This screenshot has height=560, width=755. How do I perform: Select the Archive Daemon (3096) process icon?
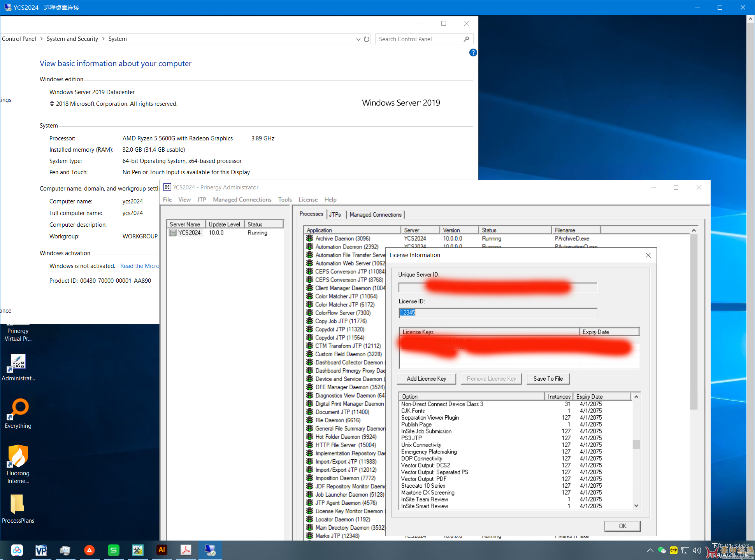coord(310,238)
